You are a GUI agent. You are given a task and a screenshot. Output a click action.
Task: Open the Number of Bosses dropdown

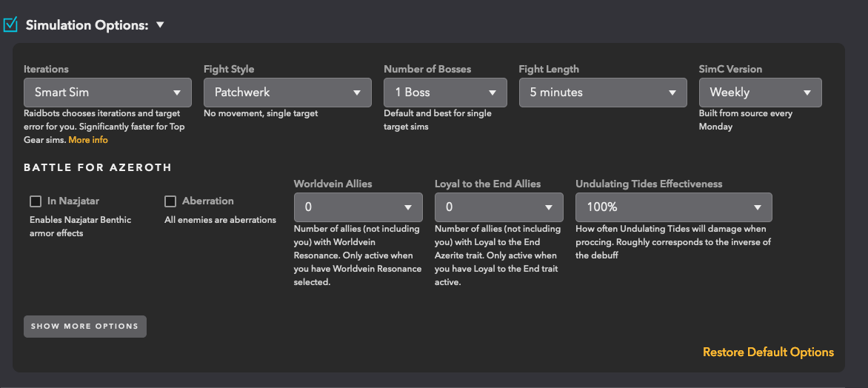pos(444,93)
